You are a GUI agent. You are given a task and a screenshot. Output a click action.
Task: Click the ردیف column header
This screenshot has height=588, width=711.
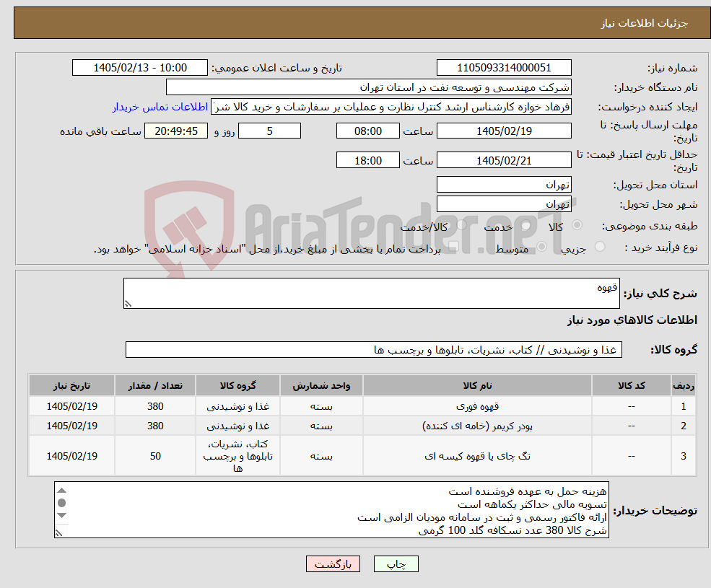pos(684,386)
